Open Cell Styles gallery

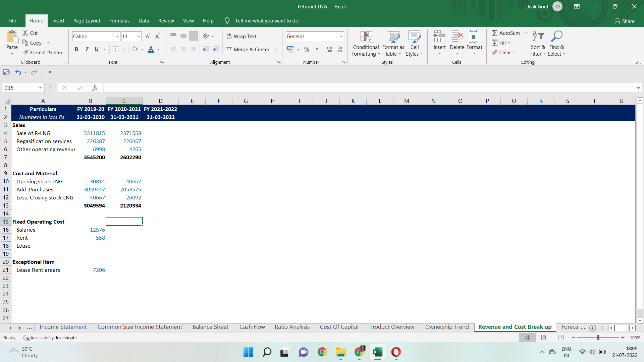[415, 44]
